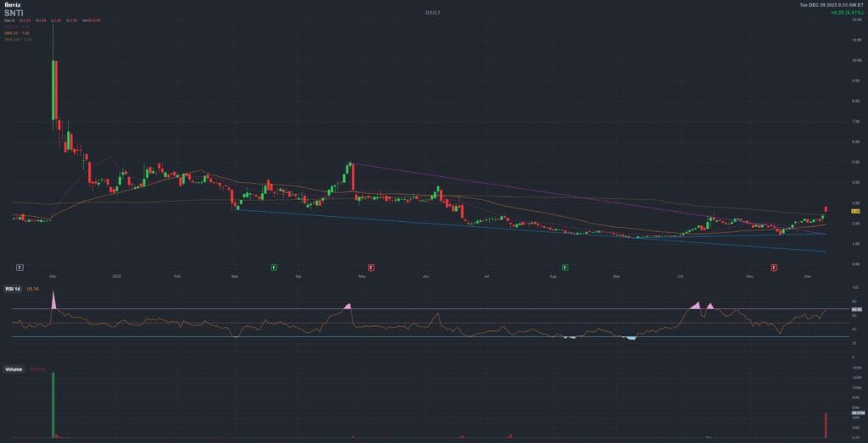Open the red earnings marker near May

(x=371, y=267)
